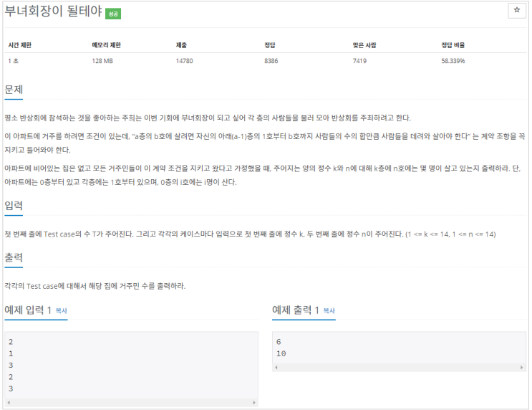Click the 정답 column header
Image resolution: width=532 pixels, height=410 pixels.
pyautogui.click(x=270, y=45)
